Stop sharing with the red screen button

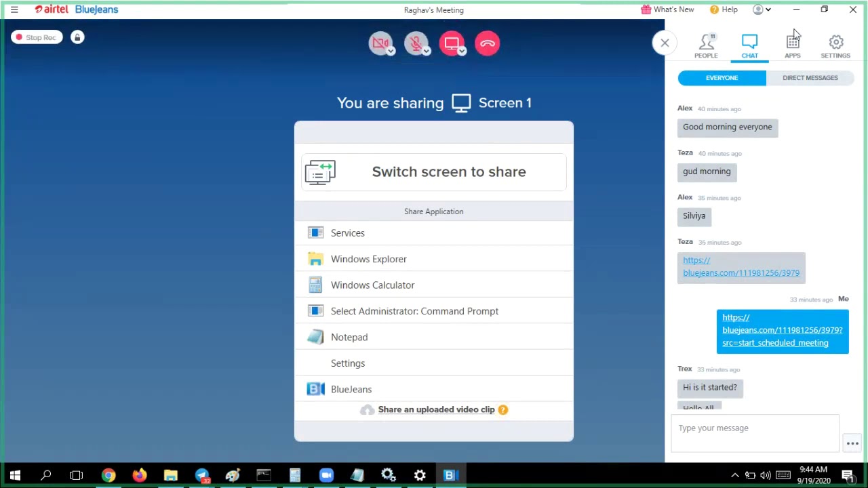451,43
